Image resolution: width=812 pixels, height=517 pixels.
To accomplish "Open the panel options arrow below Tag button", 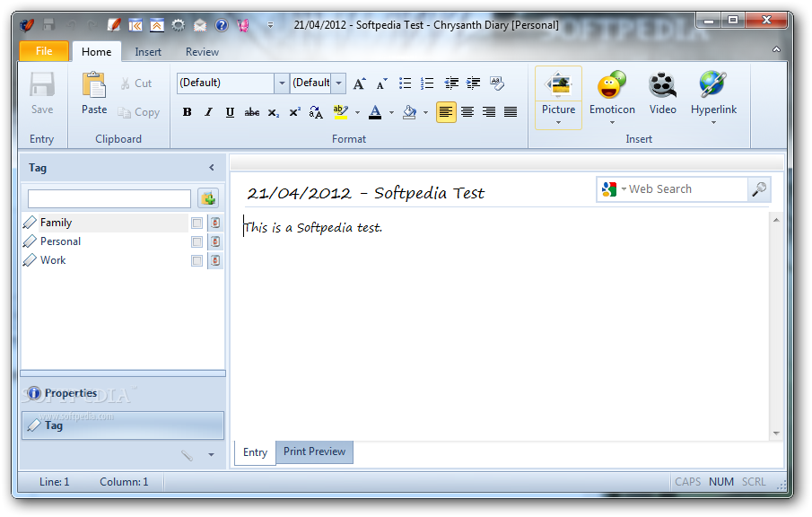I will coord(211,455).
